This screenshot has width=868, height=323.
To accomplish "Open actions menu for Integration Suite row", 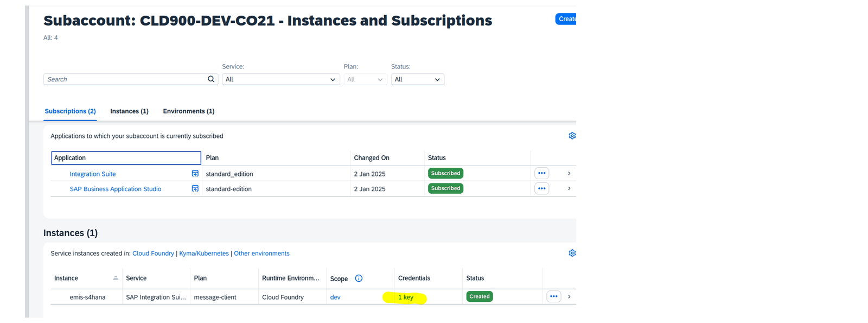I will point(541,173).
